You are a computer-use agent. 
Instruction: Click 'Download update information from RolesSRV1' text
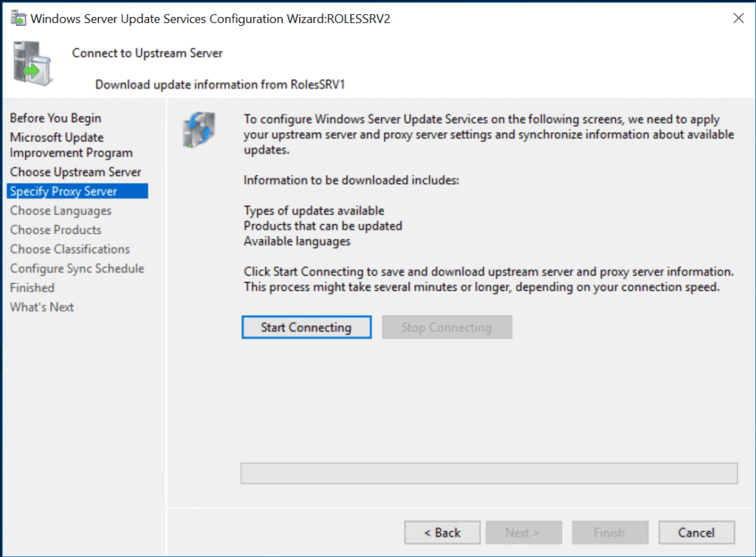[220, 84]
